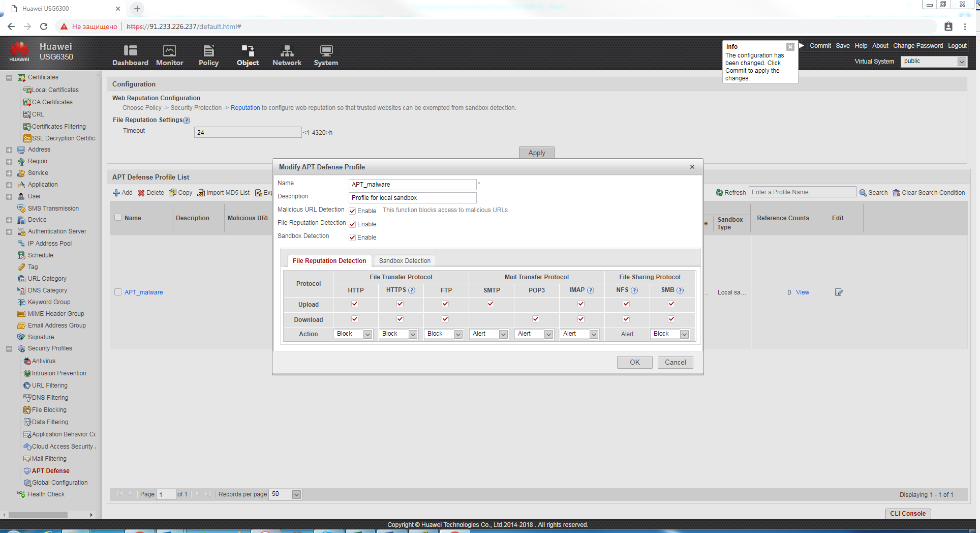Select the APT_malware row checkbox
The image size is (980, 533).
pyautogui.click(x=118, y=292)
